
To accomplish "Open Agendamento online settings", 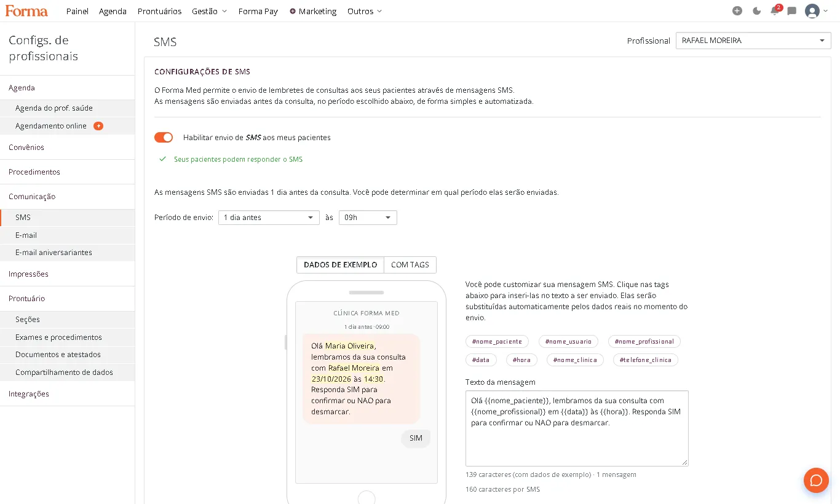I will point(68,126).
